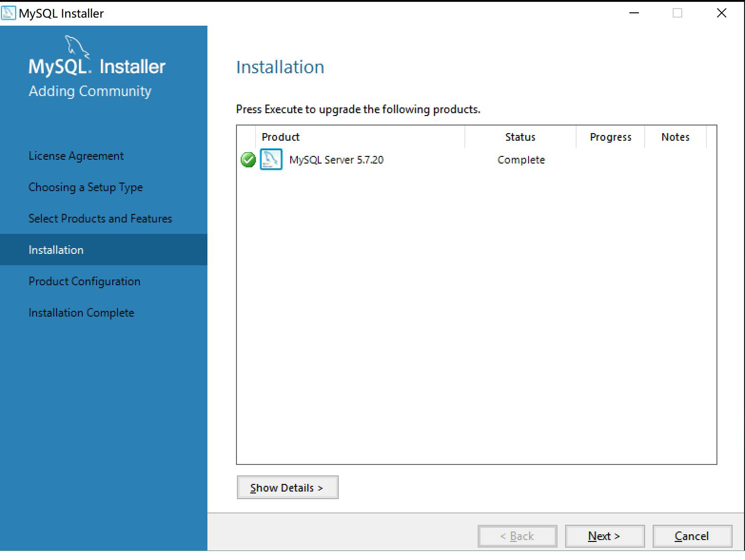Show installation details

(x=287, y=487)
